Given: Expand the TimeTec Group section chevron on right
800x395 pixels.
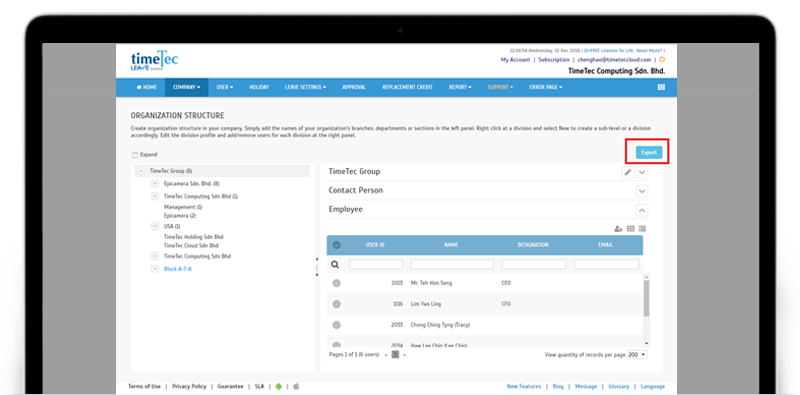Looking at the screenshot, I should [642, 172].
